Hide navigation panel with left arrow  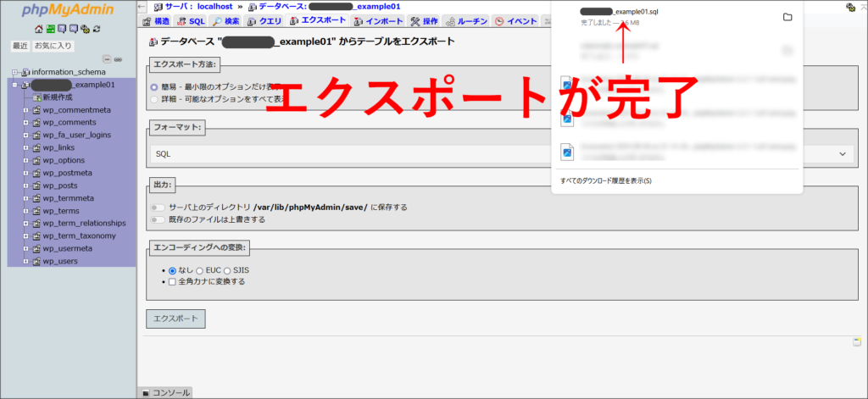click(142, 7)
